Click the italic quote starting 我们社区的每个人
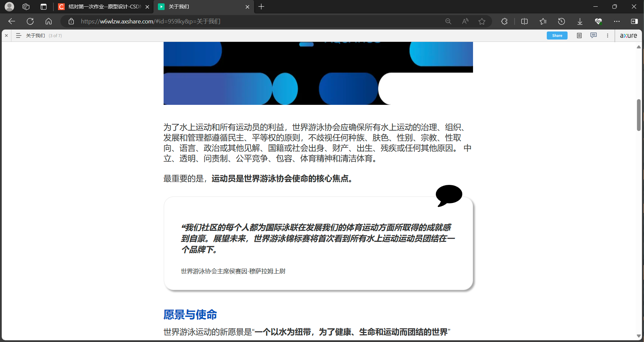Image resolution: width=644 pixels, height=342 pixels. coord(318,238)
